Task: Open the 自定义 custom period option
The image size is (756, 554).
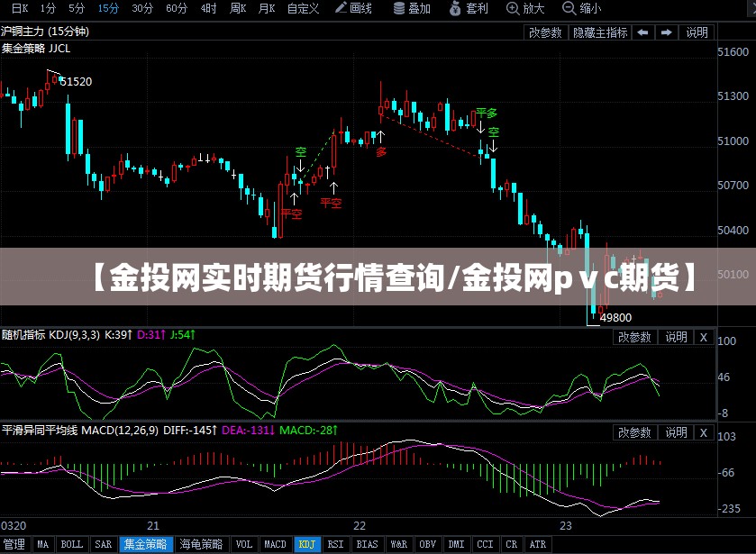Action: 303,8
